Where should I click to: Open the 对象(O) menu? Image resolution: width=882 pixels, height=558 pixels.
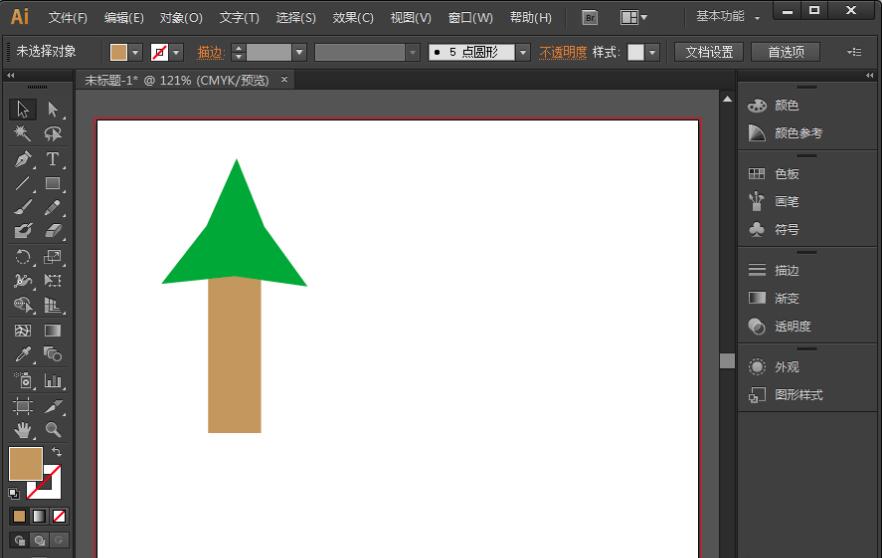181,17
